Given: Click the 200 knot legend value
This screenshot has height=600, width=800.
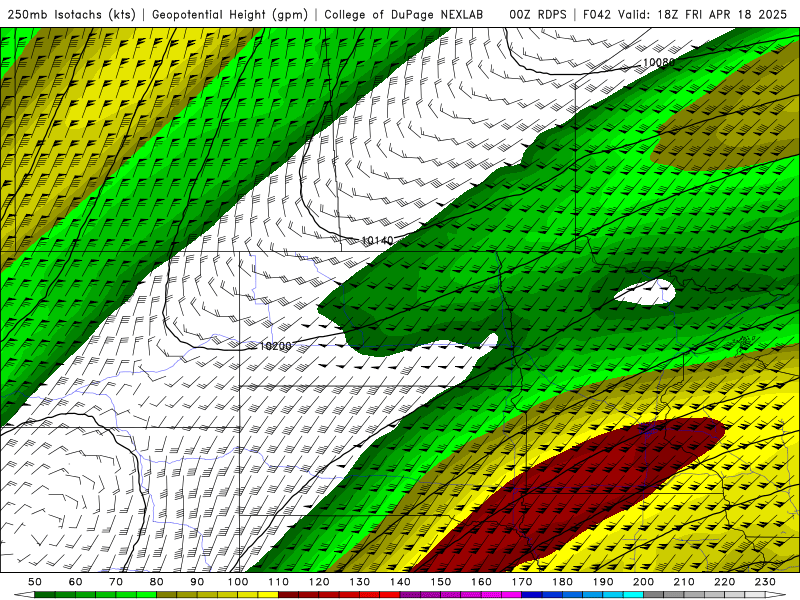Looking at the screenshot, I should coord(643,582).
